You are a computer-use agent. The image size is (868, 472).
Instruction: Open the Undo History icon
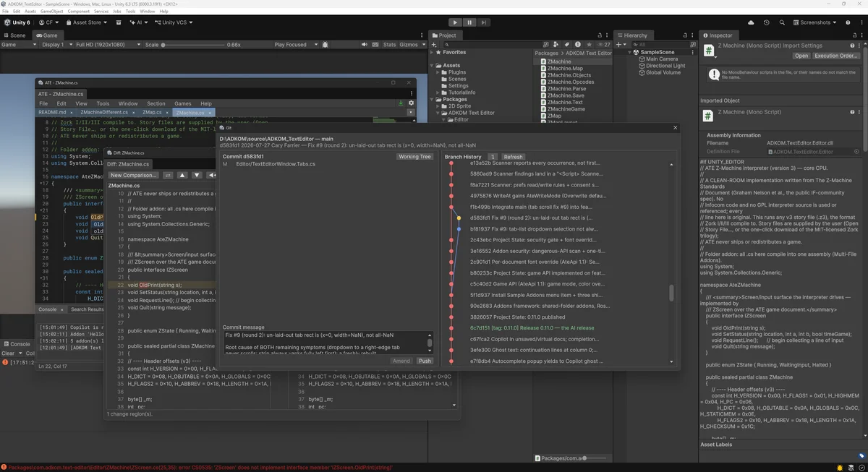766,22
